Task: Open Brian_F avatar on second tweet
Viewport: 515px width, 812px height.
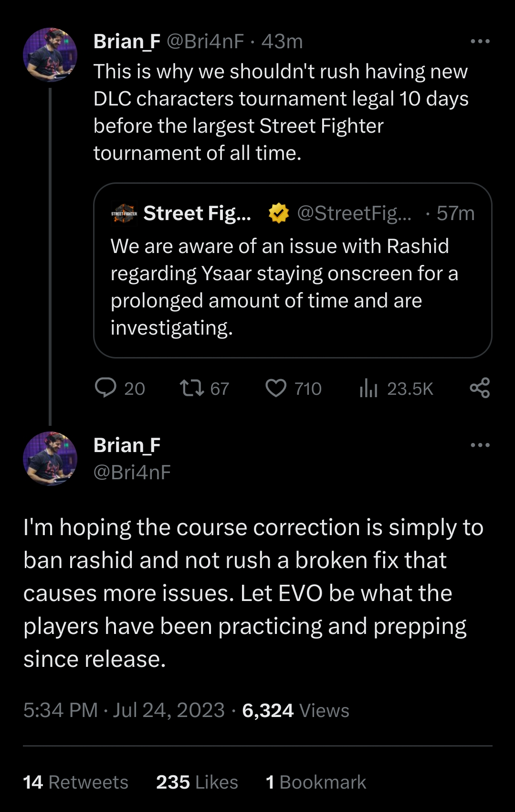Action: (x=50, y=459)
